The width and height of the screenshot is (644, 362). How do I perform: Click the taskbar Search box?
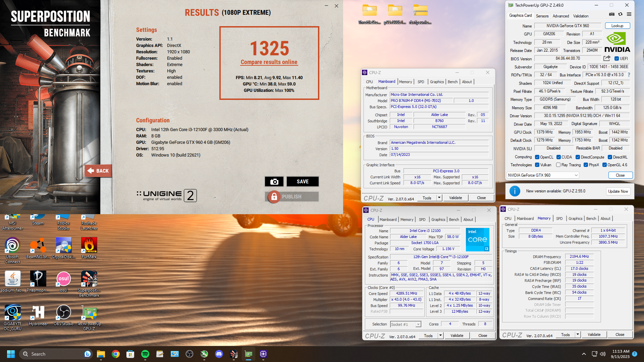[56, 354]
